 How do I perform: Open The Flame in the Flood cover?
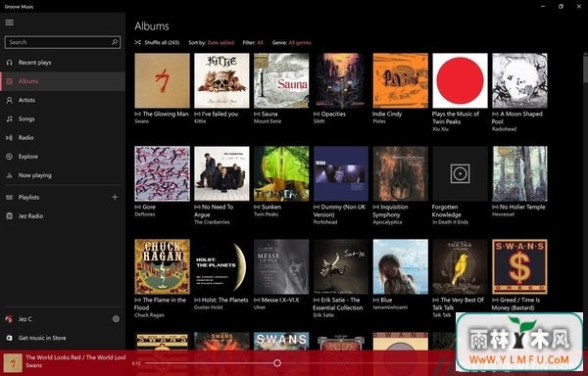coord(162,266)
